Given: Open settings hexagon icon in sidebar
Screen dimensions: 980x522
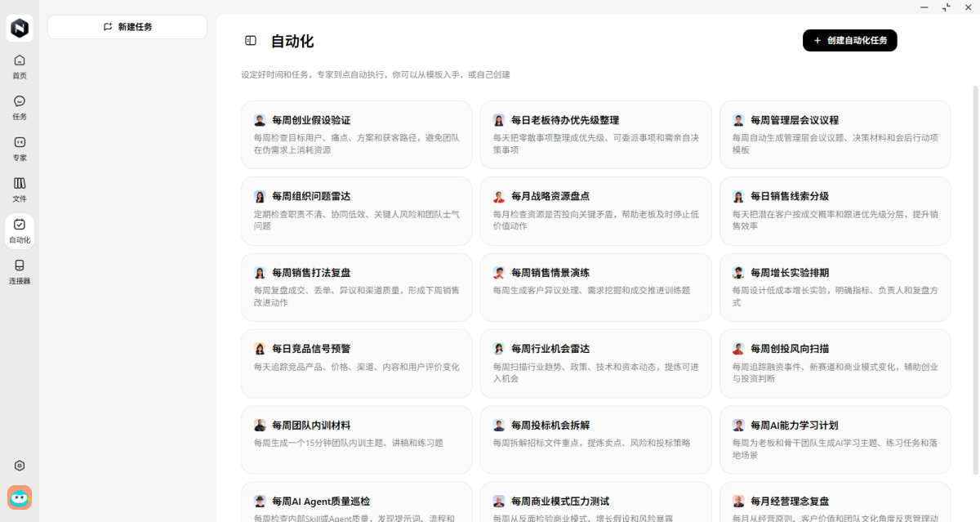Looking at the screenshot, I should (20, 466).
